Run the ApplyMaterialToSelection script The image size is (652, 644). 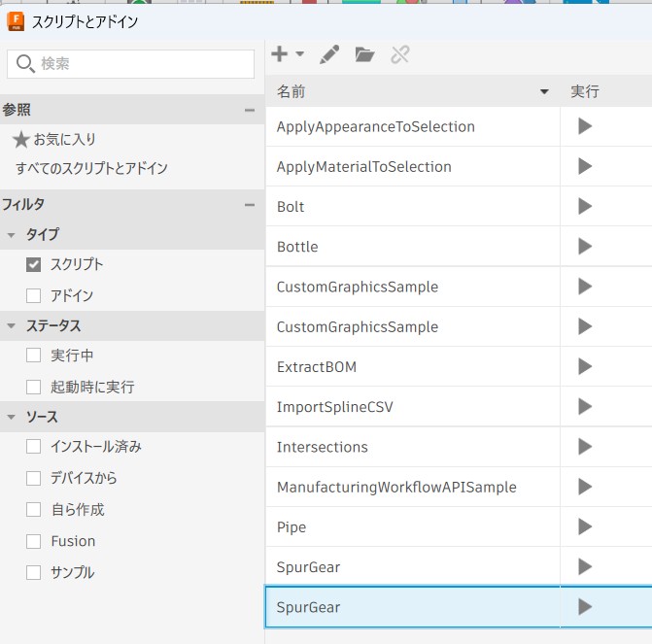pos(585,166)
